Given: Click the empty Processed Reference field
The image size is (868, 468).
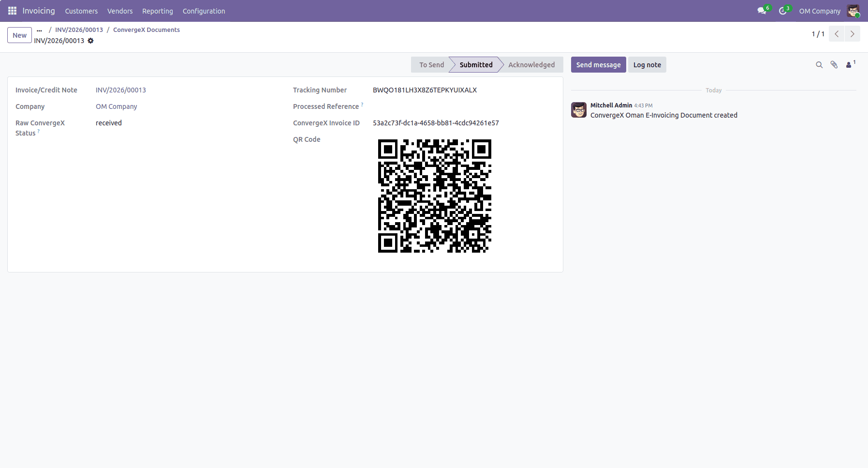Looking at the screenshot, I should (x=464, y=106).
